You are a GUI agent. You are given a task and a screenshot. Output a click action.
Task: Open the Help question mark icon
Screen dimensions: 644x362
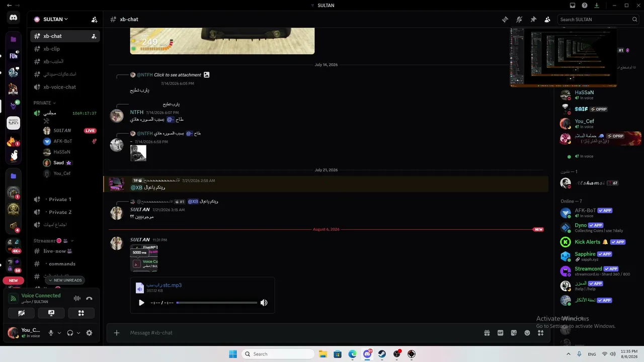point(585,5)
